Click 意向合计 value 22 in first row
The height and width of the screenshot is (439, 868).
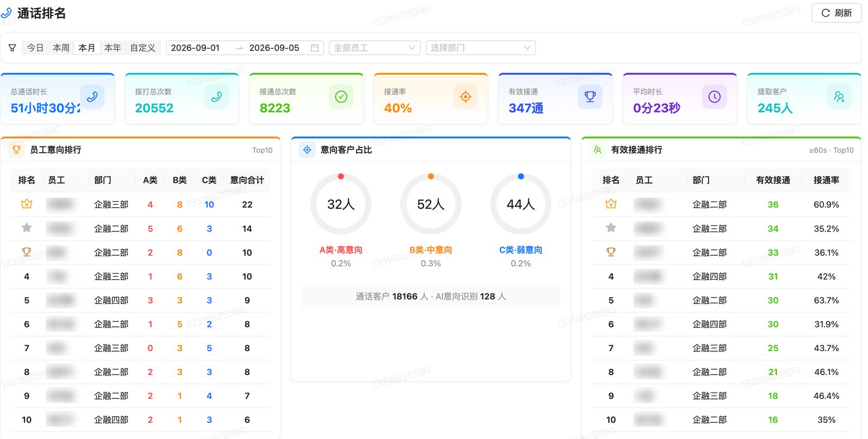pos(247,204)
